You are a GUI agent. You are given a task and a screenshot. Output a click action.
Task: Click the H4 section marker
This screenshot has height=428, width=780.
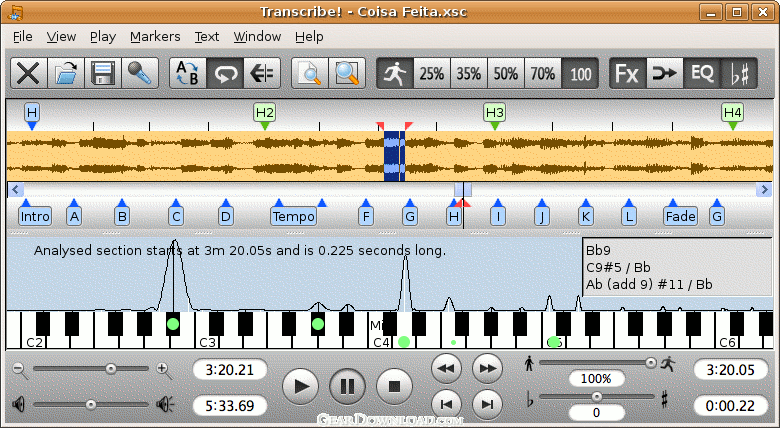[733, 113]
